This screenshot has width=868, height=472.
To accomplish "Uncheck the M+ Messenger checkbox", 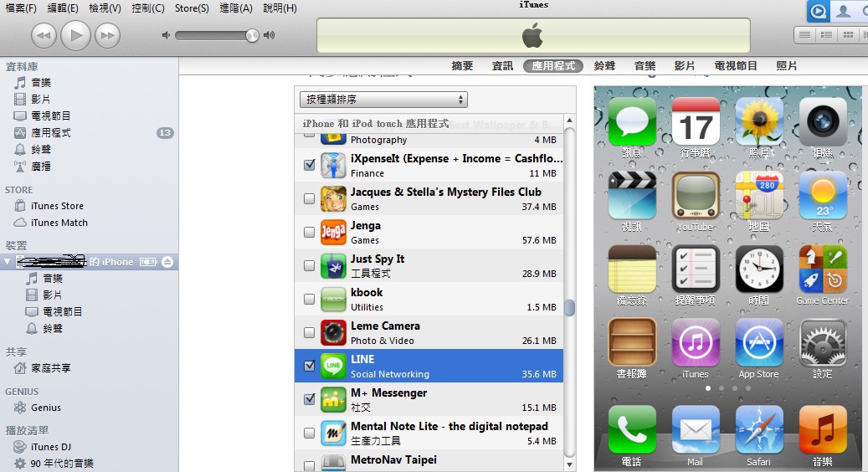I will click(x=310, y=399).
